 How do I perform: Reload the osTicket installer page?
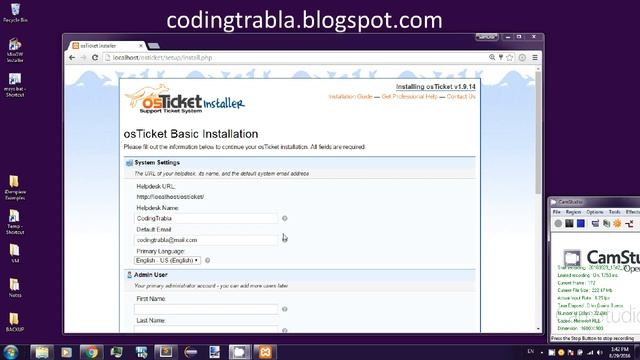(x=95, y=58)
